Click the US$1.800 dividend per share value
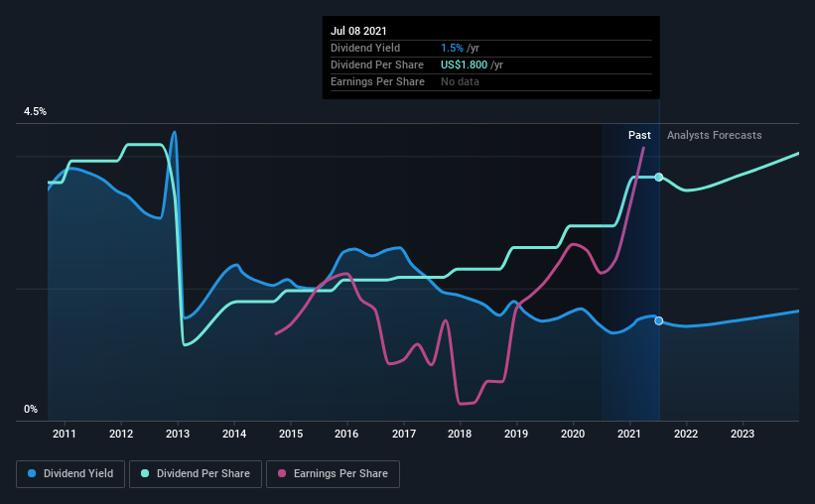Screen dimensions: 815x504 [465, 64]
